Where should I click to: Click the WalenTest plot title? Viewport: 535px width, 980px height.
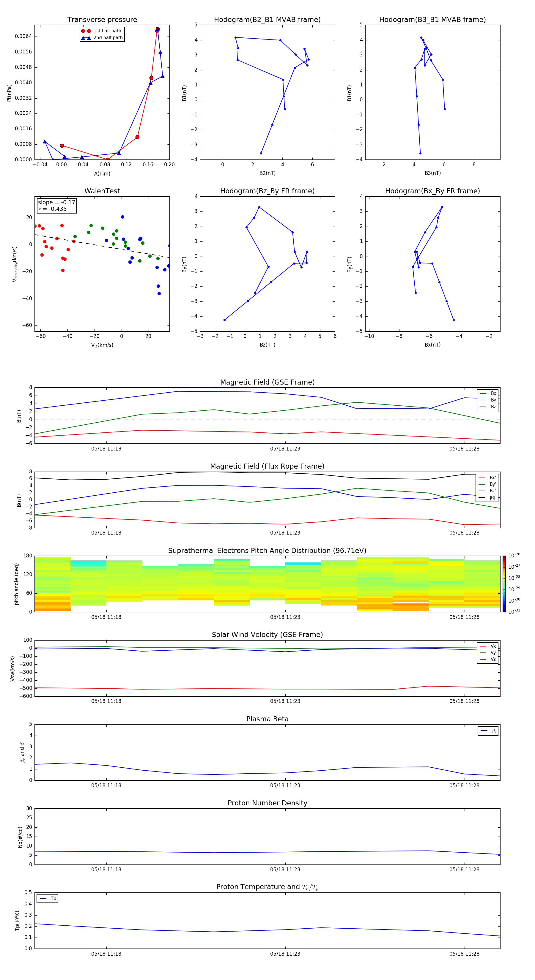[x=102, y=191]
